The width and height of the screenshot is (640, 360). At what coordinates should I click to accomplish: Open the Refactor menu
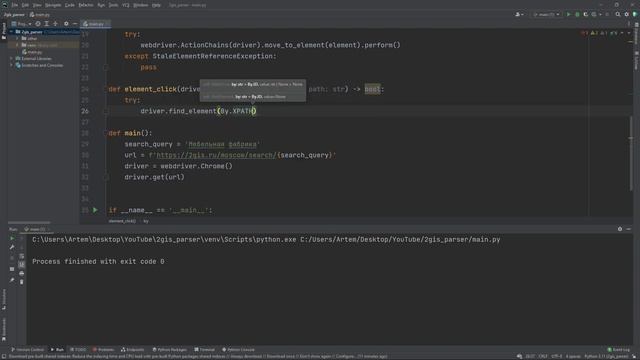pyautogui.click(x=86, y=5)
